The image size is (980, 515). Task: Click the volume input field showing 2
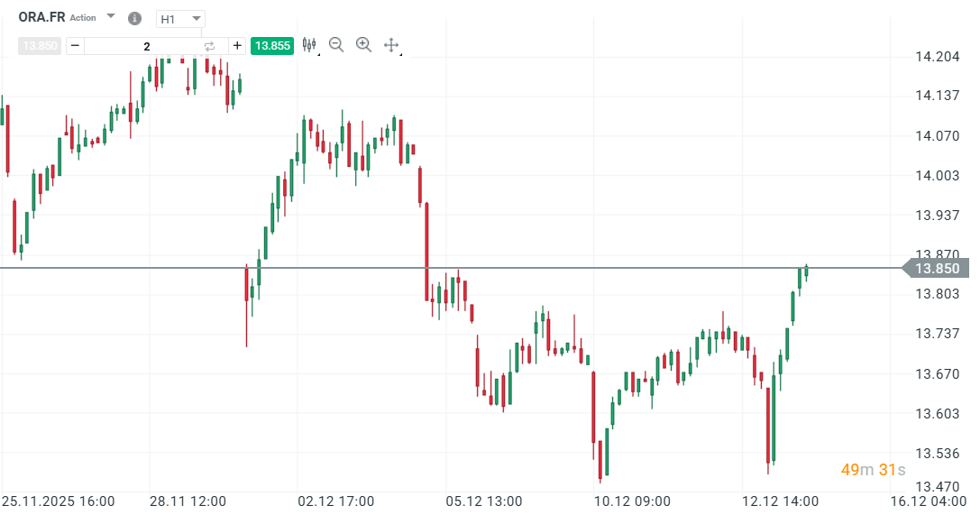146,45
